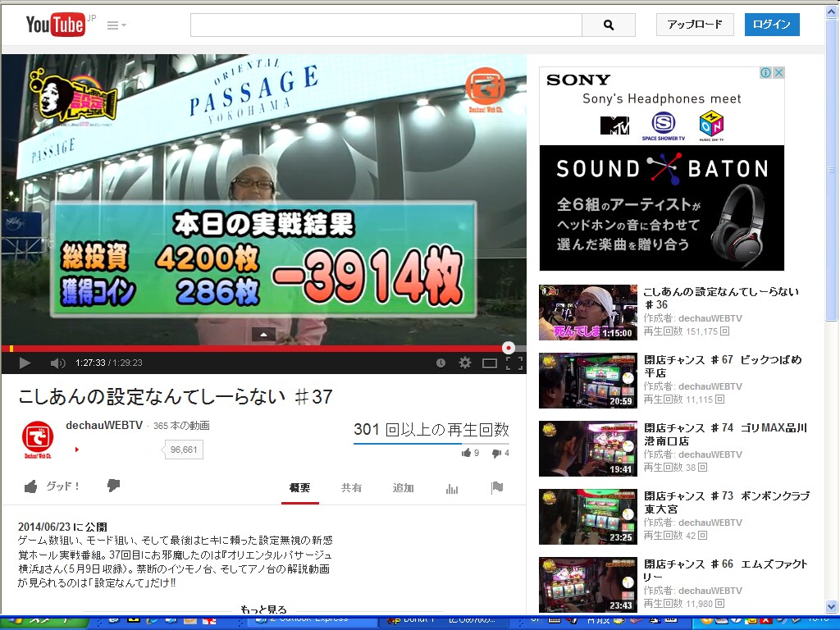The width and height of the screenshot is (840, 630).
Task: Click the progress bar scrubber handle
Action: point(509,348)
